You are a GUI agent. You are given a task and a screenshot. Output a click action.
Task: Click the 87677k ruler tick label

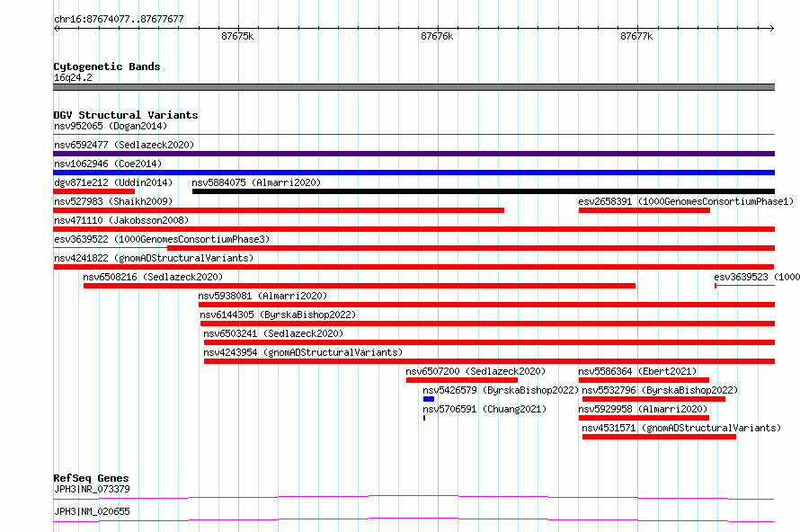(x=636, y=36)
